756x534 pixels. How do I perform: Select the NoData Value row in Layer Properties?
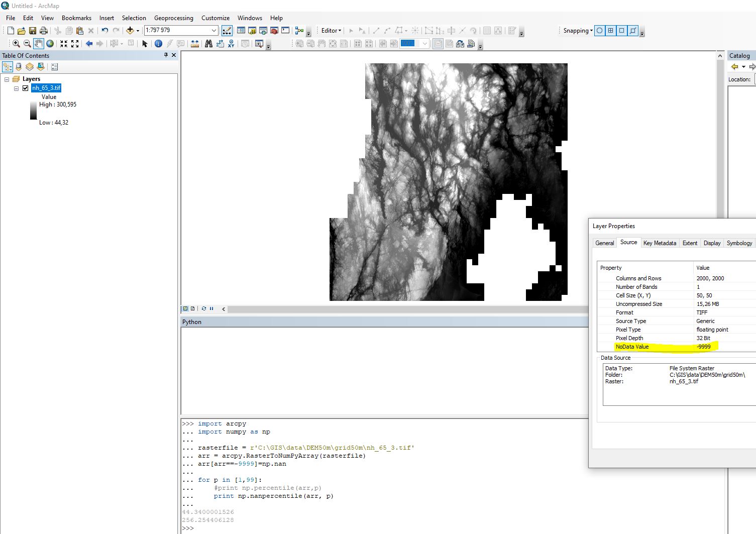click(676, 347)
